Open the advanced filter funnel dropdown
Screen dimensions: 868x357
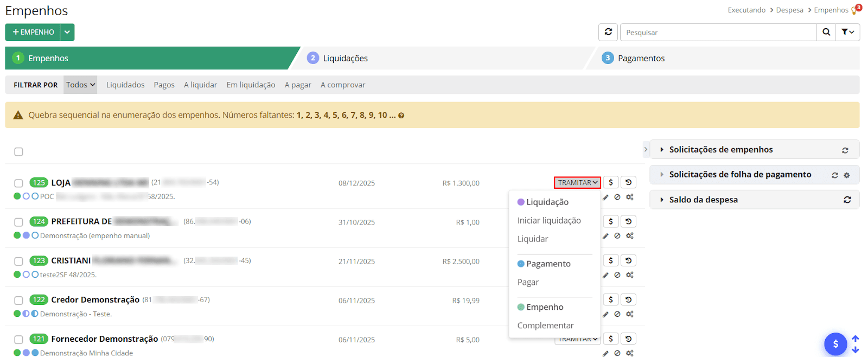847,32
